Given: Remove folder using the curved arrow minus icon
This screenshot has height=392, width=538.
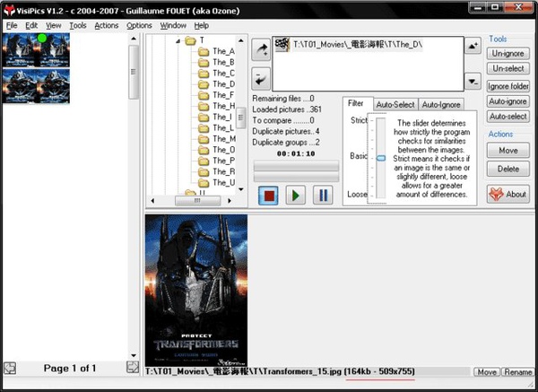Looking at the screenshot, I should point(261,79).
